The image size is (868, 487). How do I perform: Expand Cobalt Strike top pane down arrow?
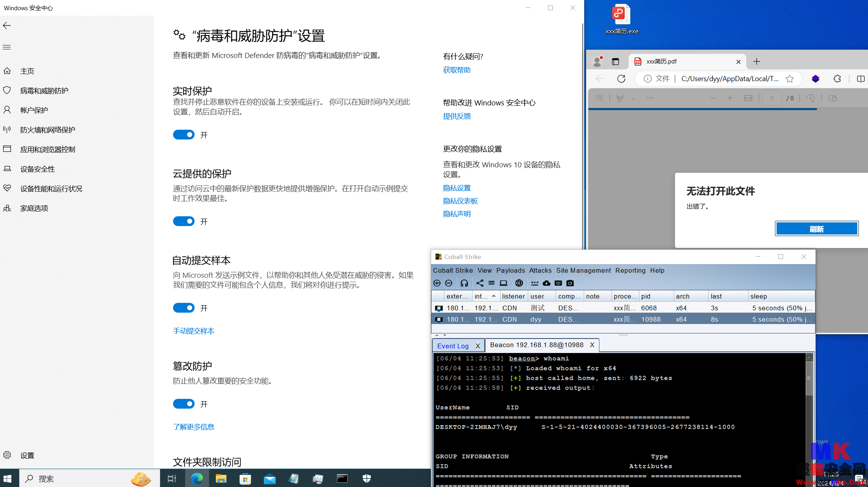pyautogui.click(x=445, y=335)
